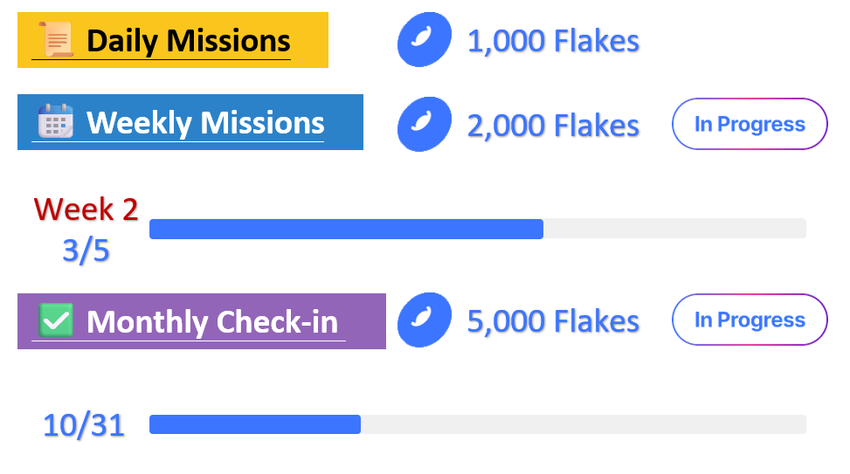The height and width of the screenshot is (474, 850).
Task: Tap the flake icon beside 2,000 Flakes
Action: (x=420, y=124)
